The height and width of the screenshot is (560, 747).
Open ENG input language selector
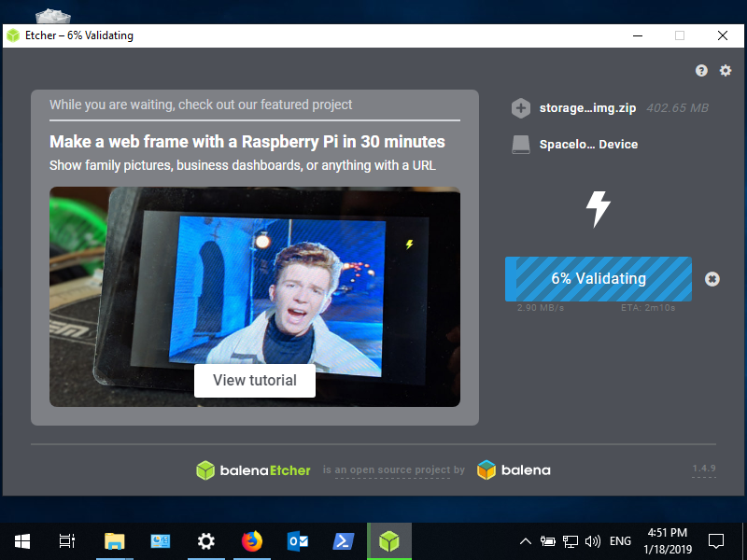click(620, 541)
